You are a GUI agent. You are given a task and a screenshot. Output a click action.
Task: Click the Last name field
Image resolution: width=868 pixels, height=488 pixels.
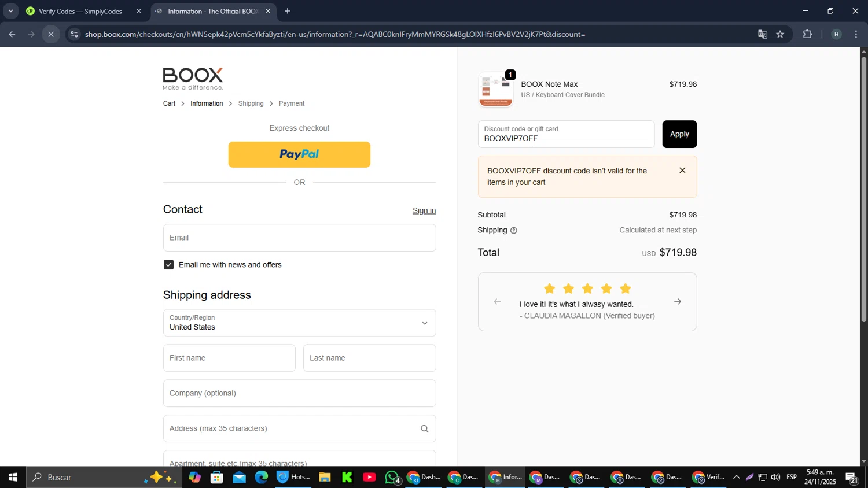369,358
